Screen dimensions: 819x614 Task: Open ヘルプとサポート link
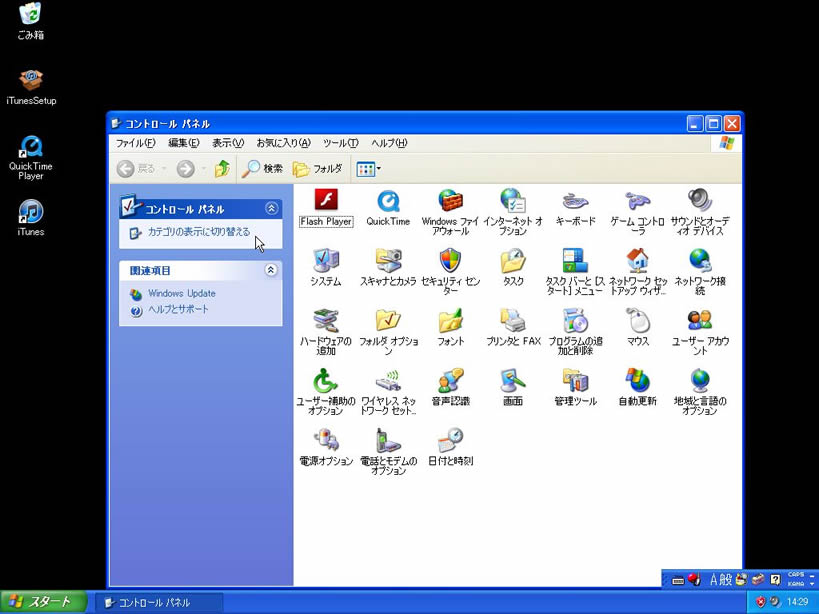[178, 309]
